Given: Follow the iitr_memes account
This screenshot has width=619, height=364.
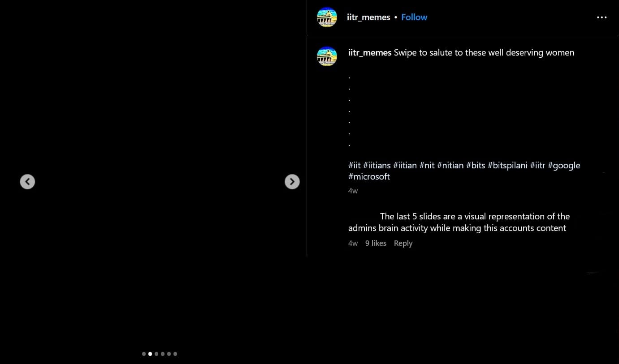Looking at the screenshot, I should [x=414, y=17].
